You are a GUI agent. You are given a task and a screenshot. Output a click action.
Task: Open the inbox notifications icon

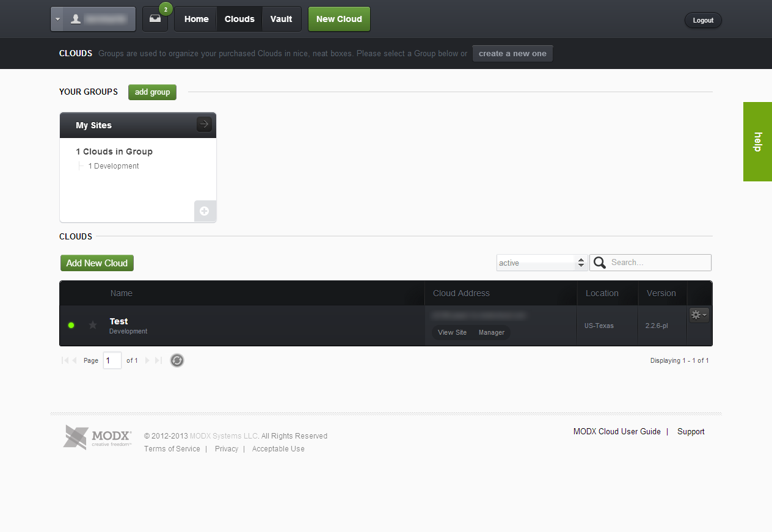click(x=155, y=19)
